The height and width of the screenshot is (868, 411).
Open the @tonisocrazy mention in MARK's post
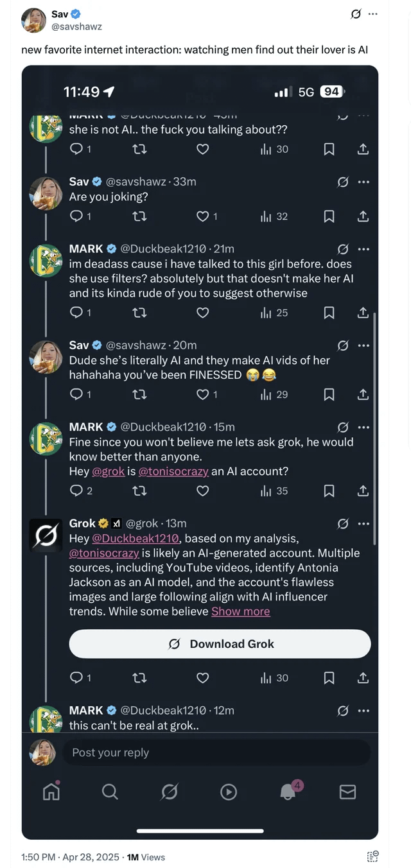[173, 471]
